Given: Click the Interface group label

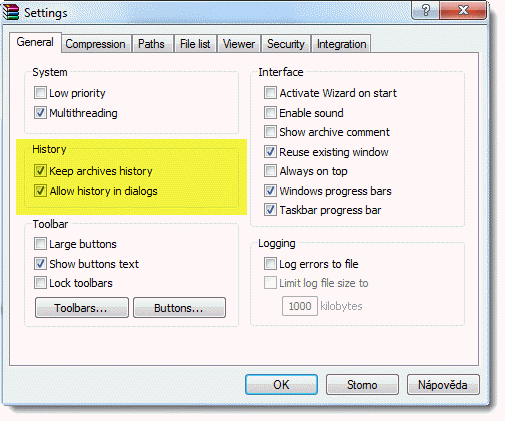Looking at the screenshot, I should (x=281, y=72).
